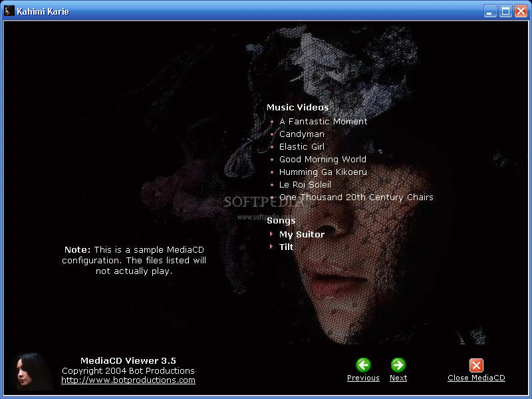This screenshot has height=399, width=532.
Task: Click the Kahimi Karie title bar icon
Action: point(9,11)
